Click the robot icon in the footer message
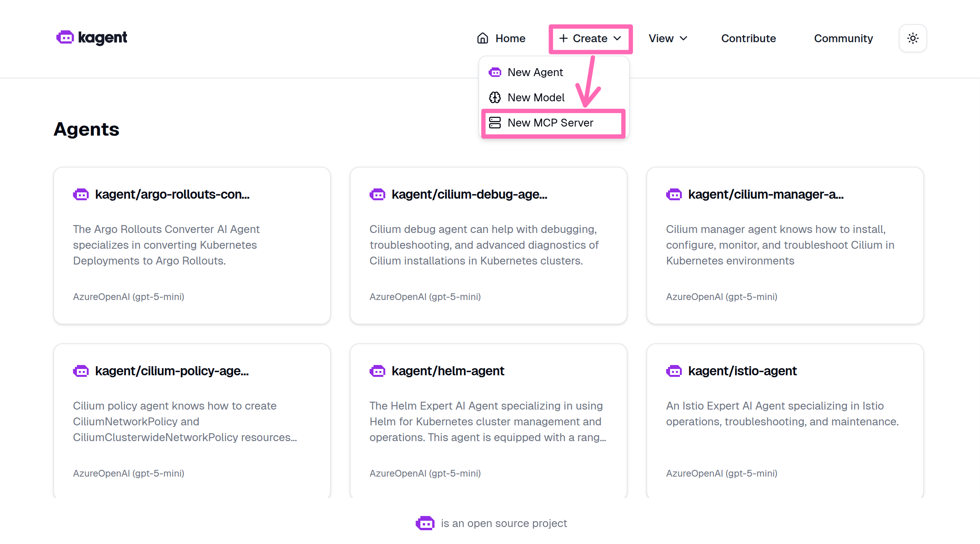The width and height of the screenshot is (980, 544). pos(425,523)
